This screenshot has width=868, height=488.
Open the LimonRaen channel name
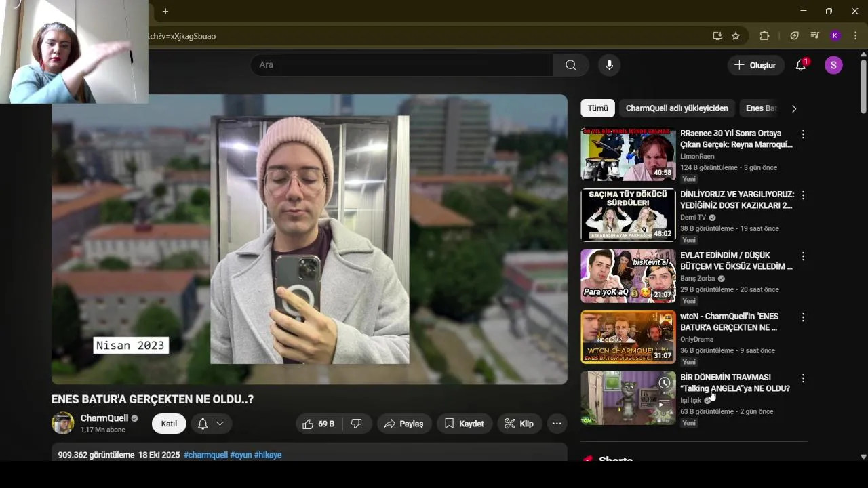coord(697,157)
